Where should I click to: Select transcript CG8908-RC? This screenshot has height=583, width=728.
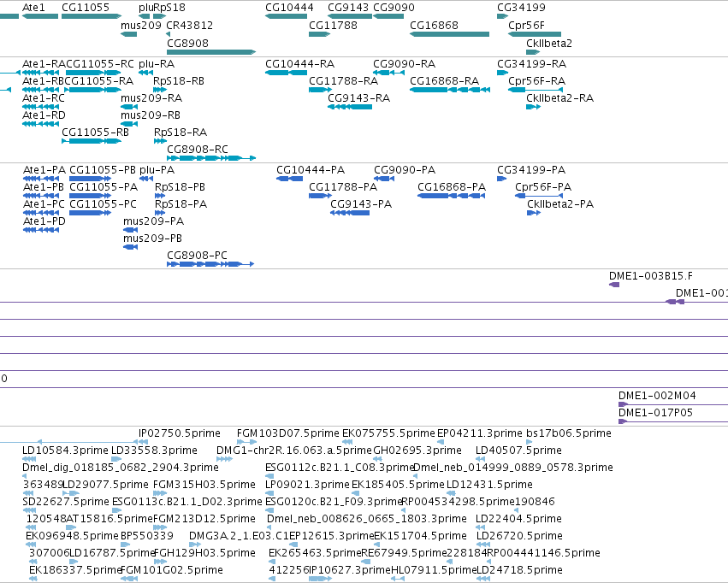tap(211, 158)
